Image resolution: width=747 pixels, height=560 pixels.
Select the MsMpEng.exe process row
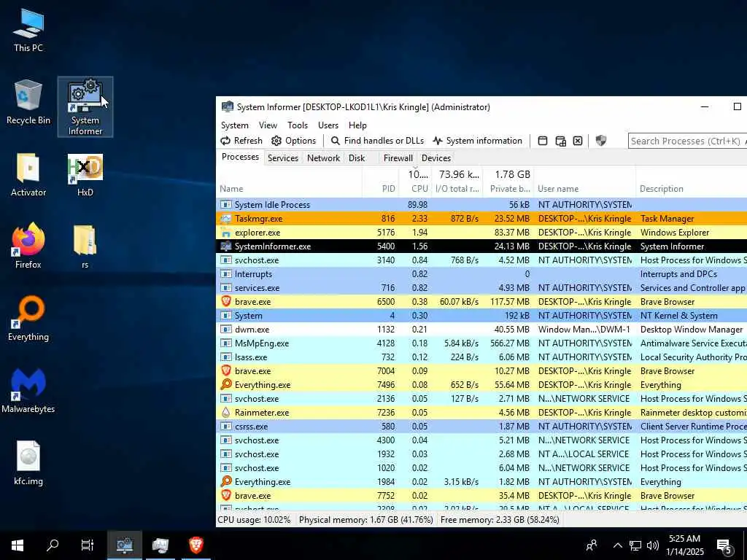pos(481,343)
